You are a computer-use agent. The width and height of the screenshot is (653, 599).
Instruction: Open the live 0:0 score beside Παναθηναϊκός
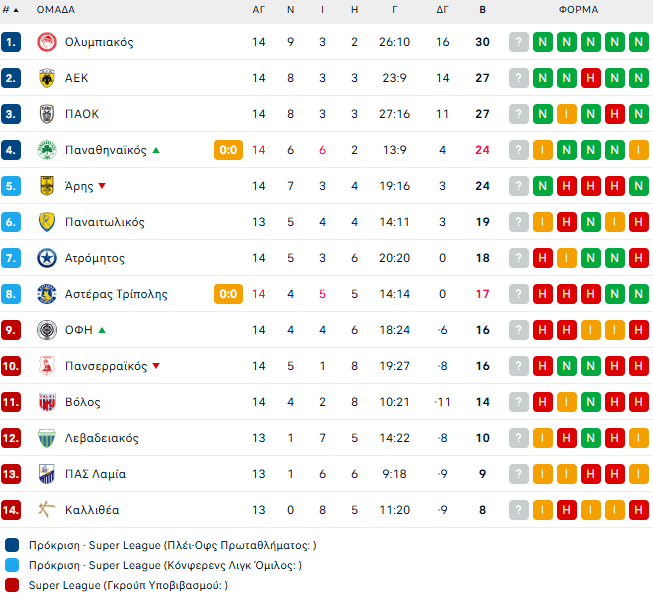coord(228,150)
